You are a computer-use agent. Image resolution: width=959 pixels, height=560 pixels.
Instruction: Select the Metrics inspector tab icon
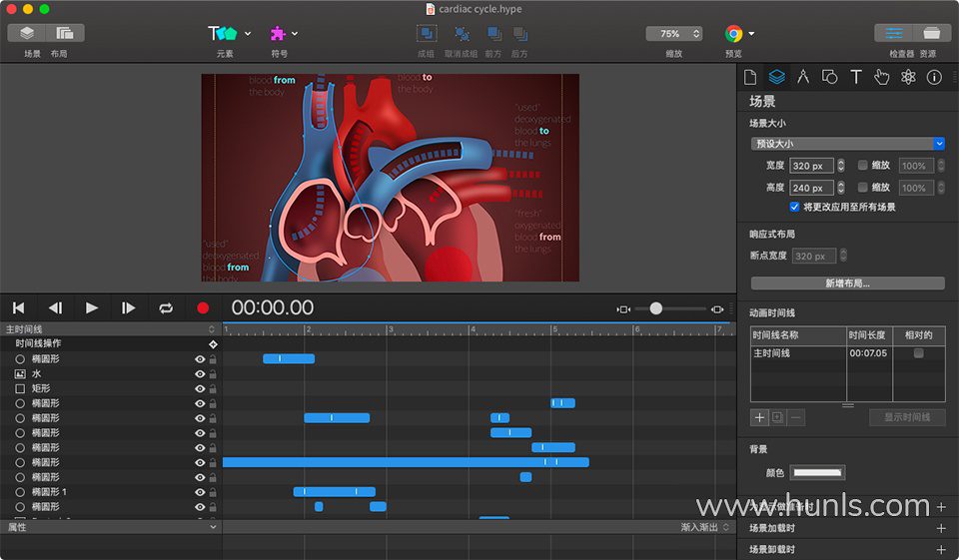(803, 77)
